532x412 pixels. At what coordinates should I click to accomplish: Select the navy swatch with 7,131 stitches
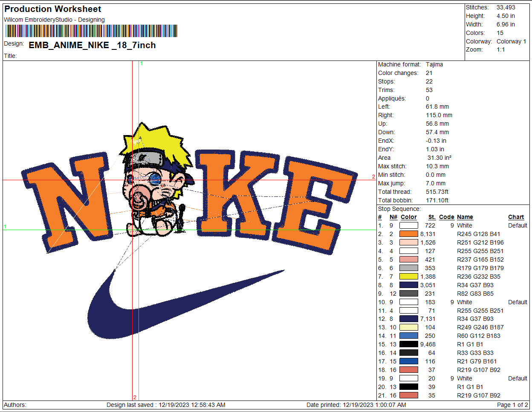click(408, 319)
